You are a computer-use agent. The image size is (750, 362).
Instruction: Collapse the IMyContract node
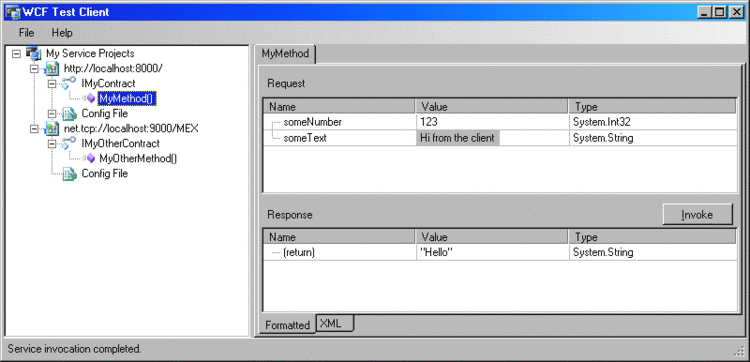(52, 84)
